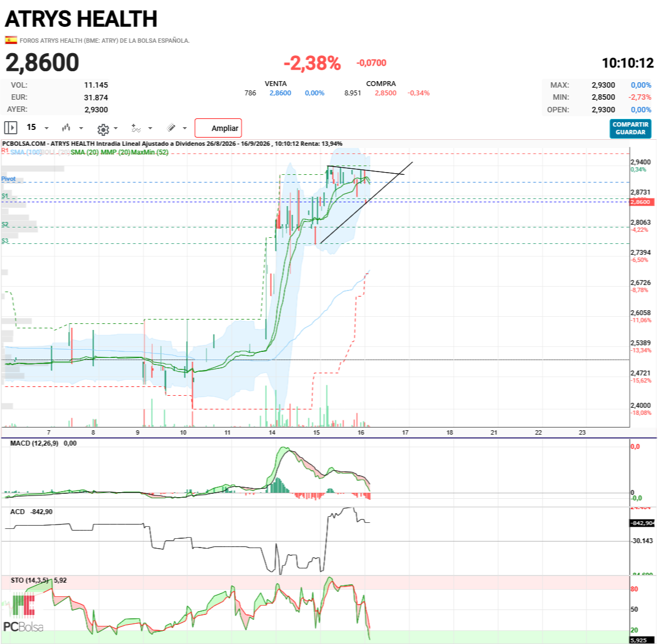Screen dimensions: 658x644
Task: Click the Ampliar button
Action: pos(218,128)
